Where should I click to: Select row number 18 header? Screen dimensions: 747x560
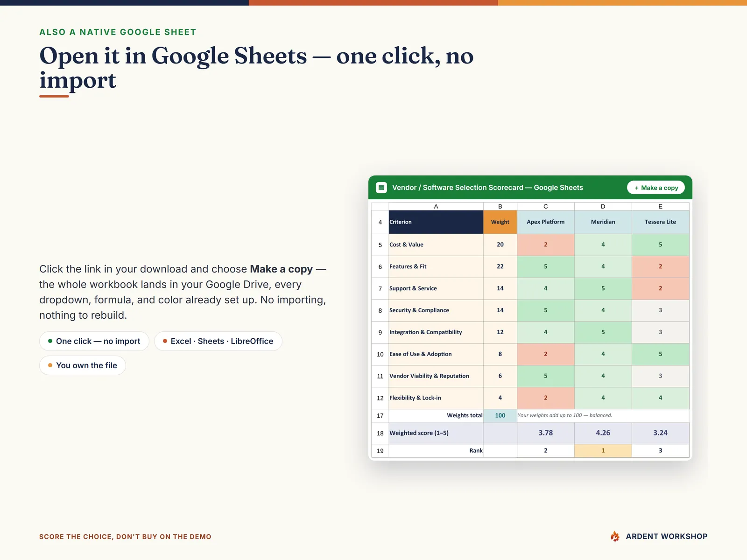[380, 433]
